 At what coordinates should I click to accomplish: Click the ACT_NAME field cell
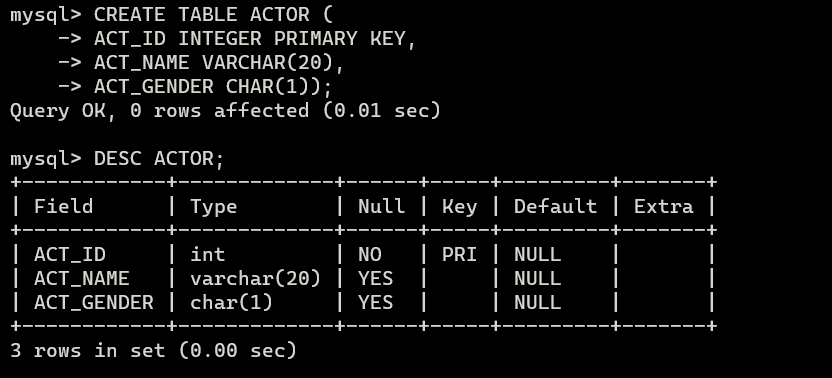[82, 279]
